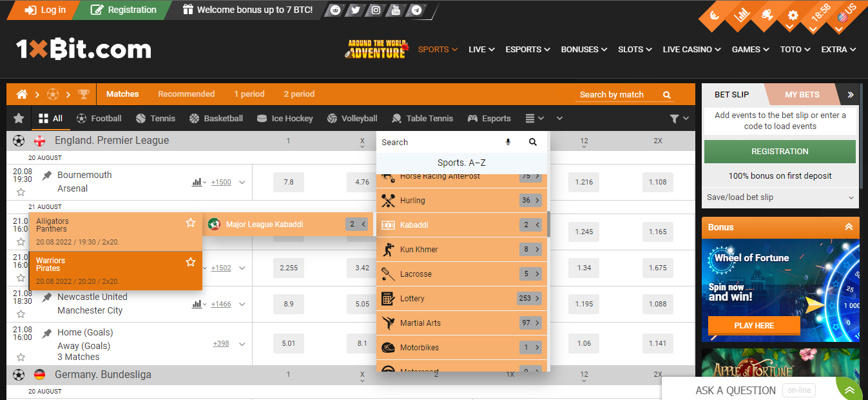Image resolution: width=868 pixels, height=400 pixels.
Task: Type in the Search by match field
Action: pos(612,94)
